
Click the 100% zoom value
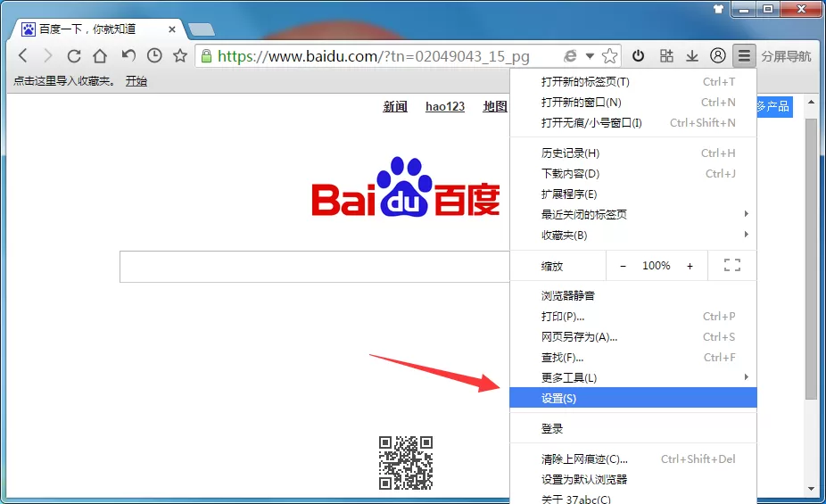[x=657, y=266]
